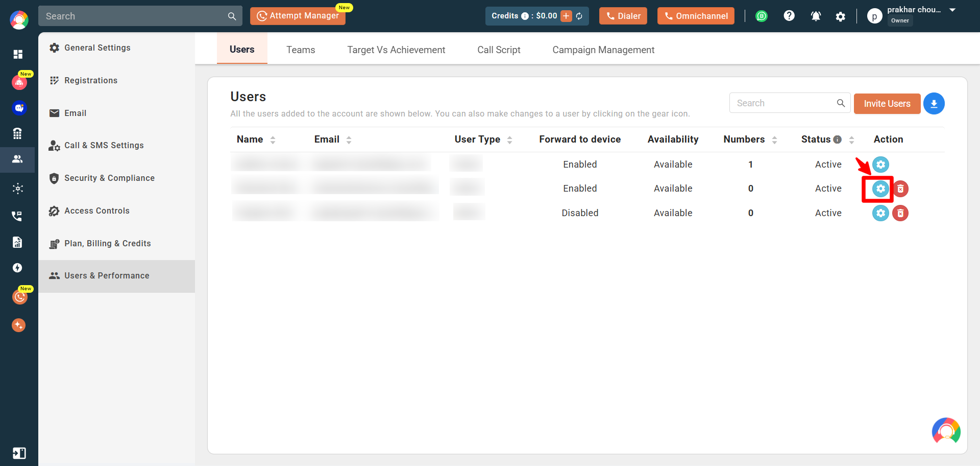The image size is (980, 466).
Task: Click the profile avatar letter p
Action: [874, 16]
